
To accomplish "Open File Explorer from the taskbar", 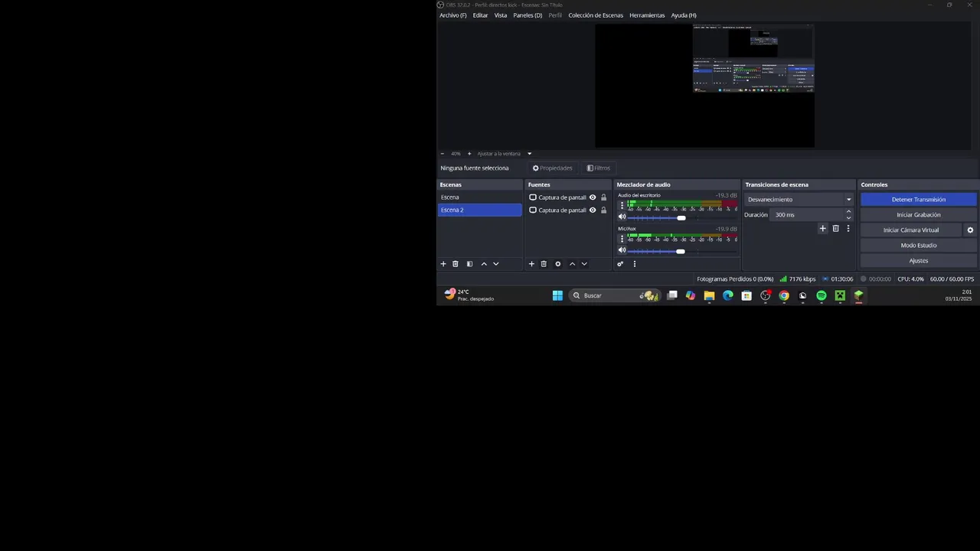I will 709,295.
